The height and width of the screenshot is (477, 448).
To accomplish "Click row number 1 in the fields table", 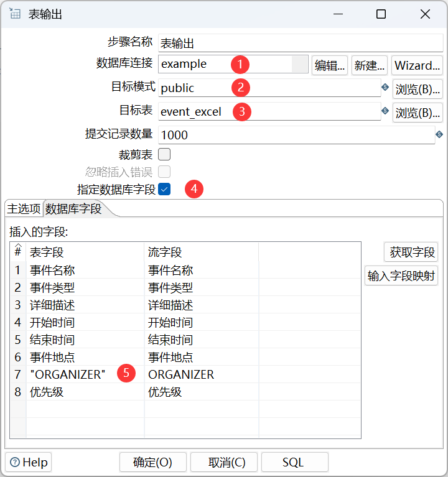I will click(18, 270).
